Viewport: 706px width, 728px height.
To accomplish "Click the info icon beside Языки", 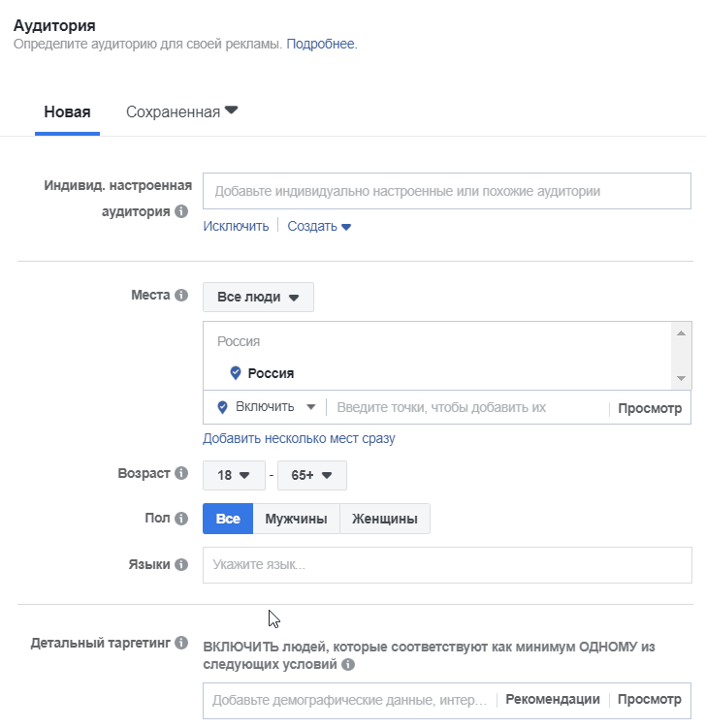I will (x=181, y=564).
